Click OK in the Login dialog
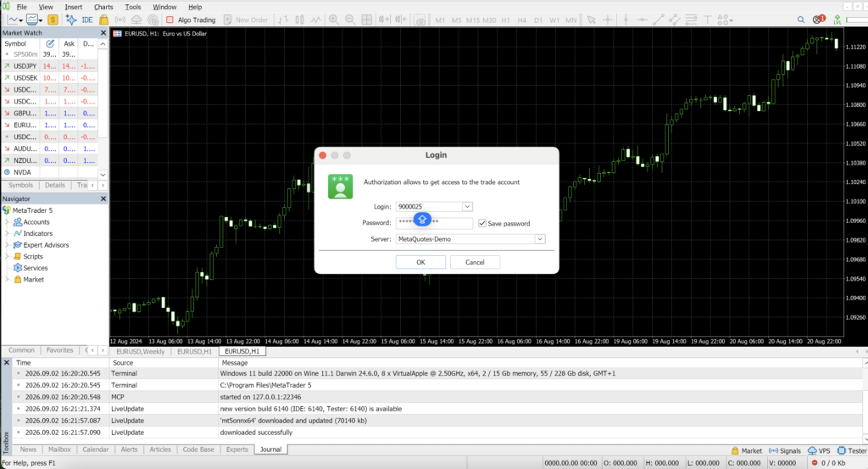Image resolution: width=868 pixels, height=469 pixels. click(420, 262)
